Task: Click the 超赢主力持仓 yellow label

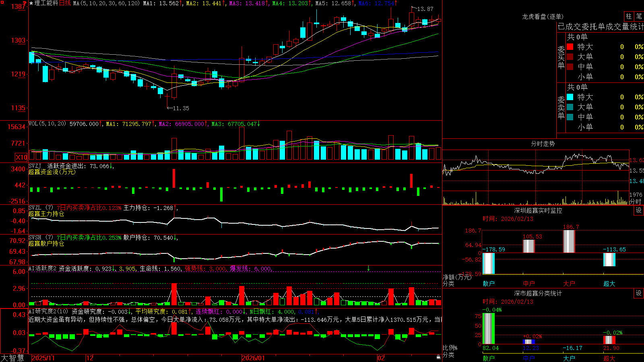Action: 46,214
